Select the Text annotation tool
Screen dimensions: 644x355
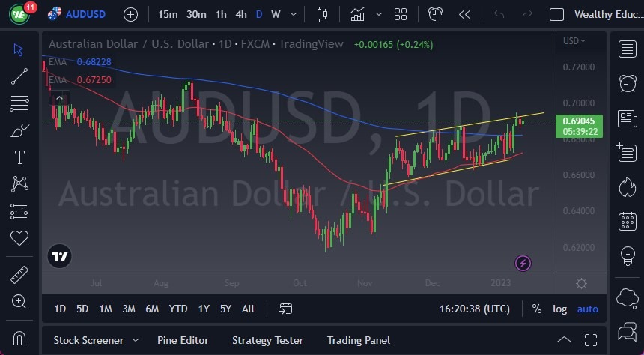click(x=19, y=157)
